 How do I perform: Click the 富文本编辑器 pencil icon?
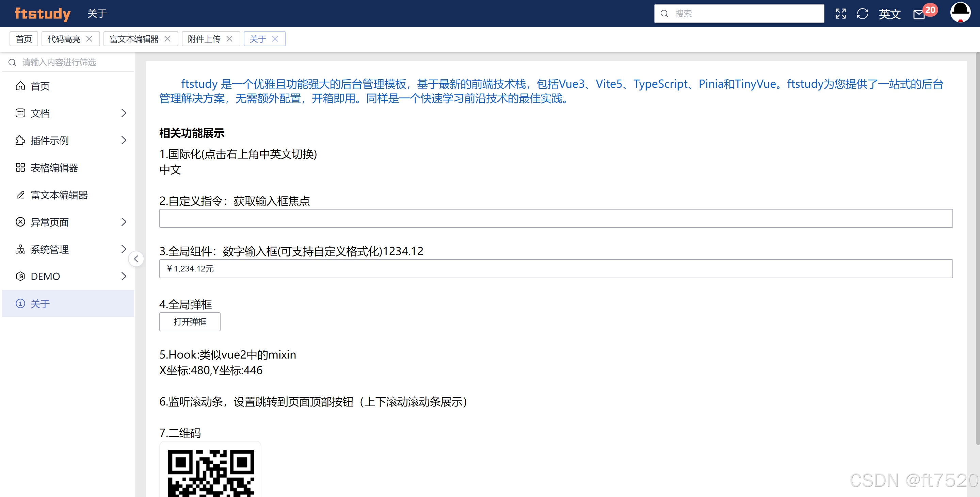[x=20, y=195]
